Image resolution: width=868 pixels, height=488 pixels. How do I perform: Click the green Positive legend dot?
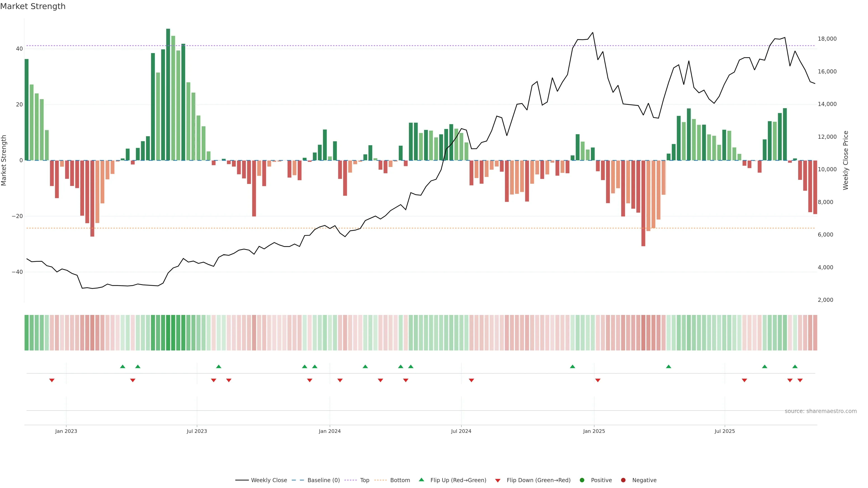click(x=582, y=480)
